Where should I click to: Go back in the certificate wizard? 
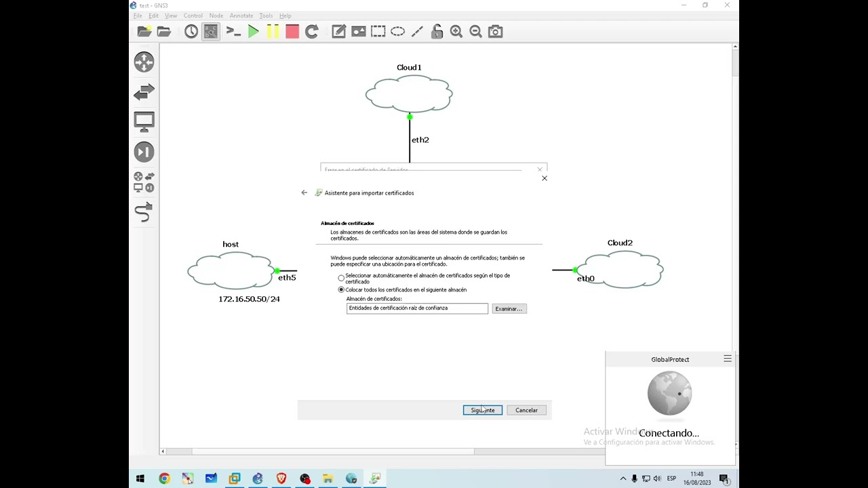[x=304, y=192]
